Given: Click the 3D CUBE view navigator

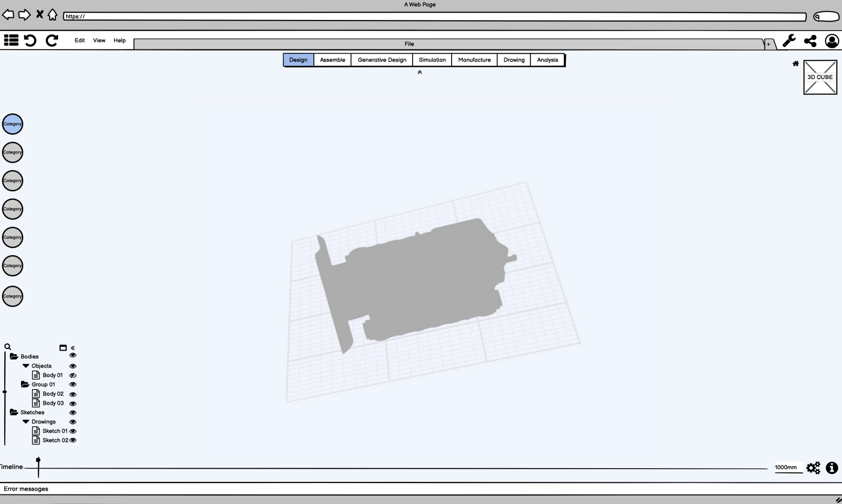Looking at the screenshot, I should coord(820,77).
